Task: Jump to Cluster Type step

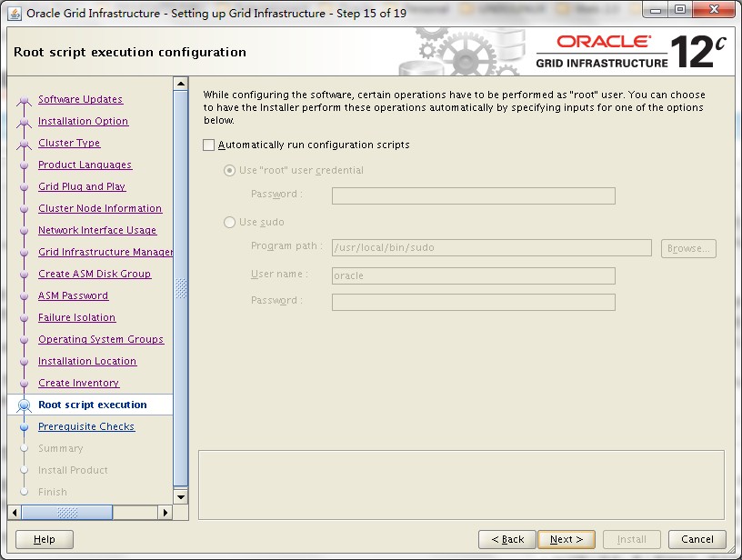Action: coord(69,143)
